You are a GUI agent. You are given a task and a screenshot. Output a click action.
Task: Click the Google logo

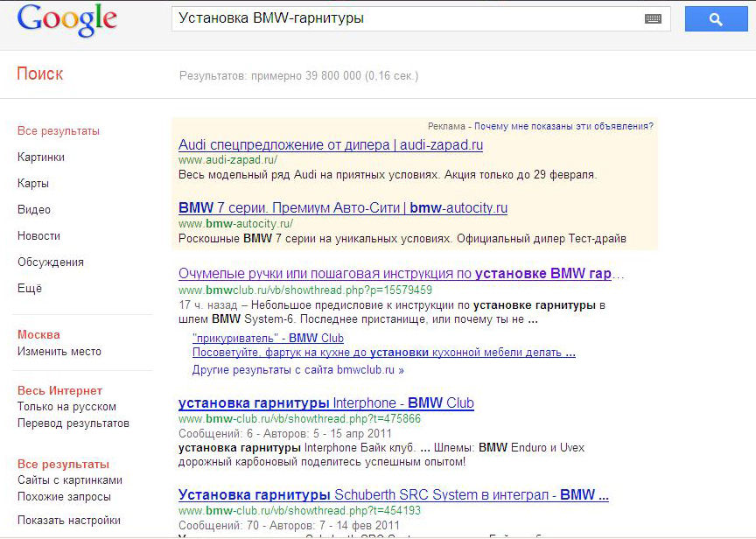point(66,20)
